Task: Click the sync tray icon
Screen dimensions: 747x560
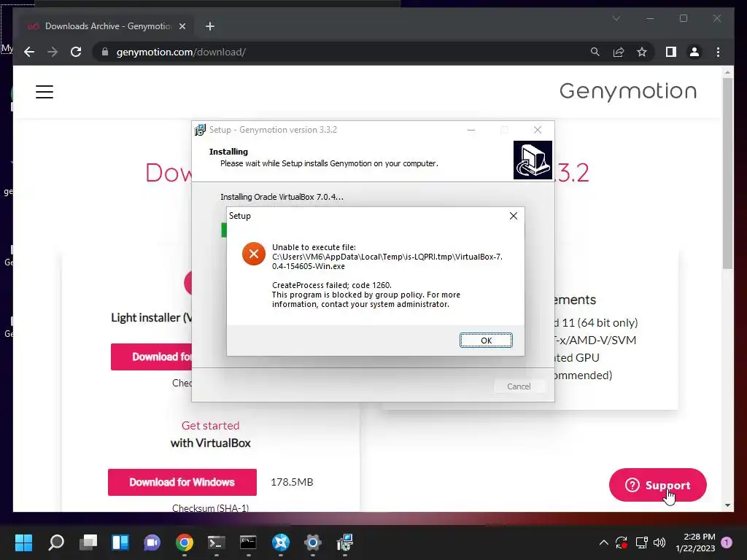Action: coord(622,542)
